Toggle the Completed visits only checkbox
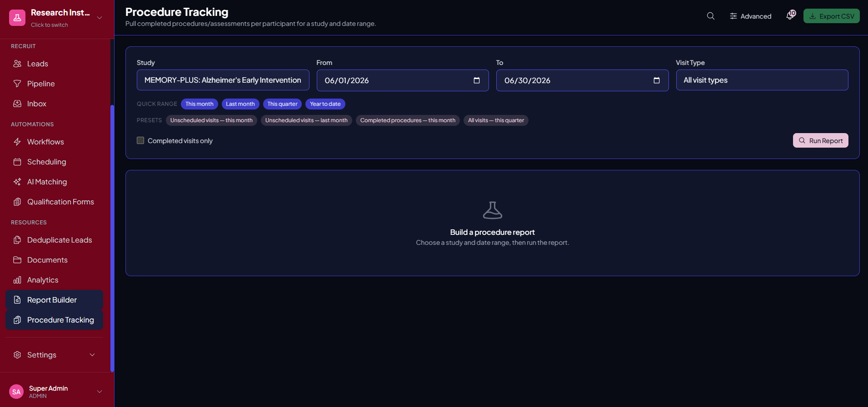 tap(140, 140)
